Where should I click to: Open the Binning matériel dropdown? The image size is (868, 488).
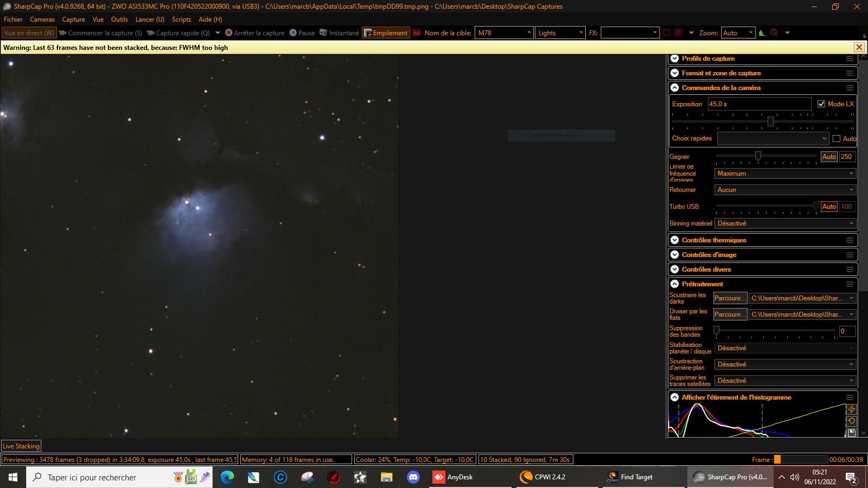784,223
